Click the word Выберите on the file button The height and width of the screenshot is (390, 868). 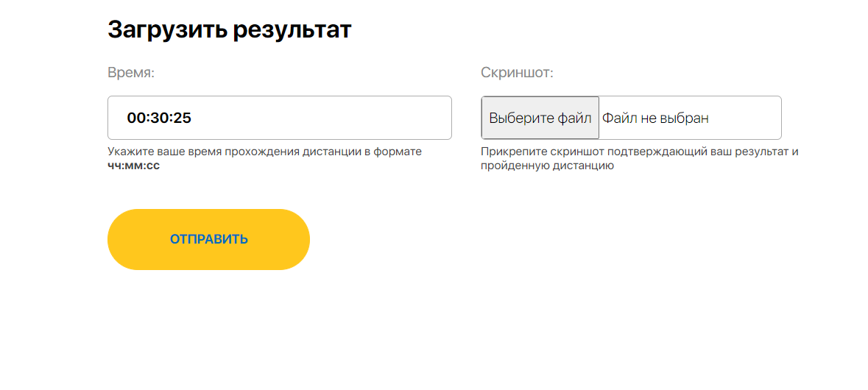pos(514,118)
